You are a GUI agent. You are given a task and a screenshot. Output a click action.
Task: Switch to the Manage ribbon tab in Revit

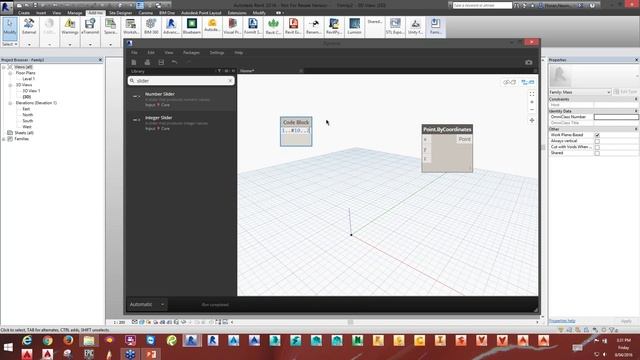pyautogui.click(x=74, y=13)
